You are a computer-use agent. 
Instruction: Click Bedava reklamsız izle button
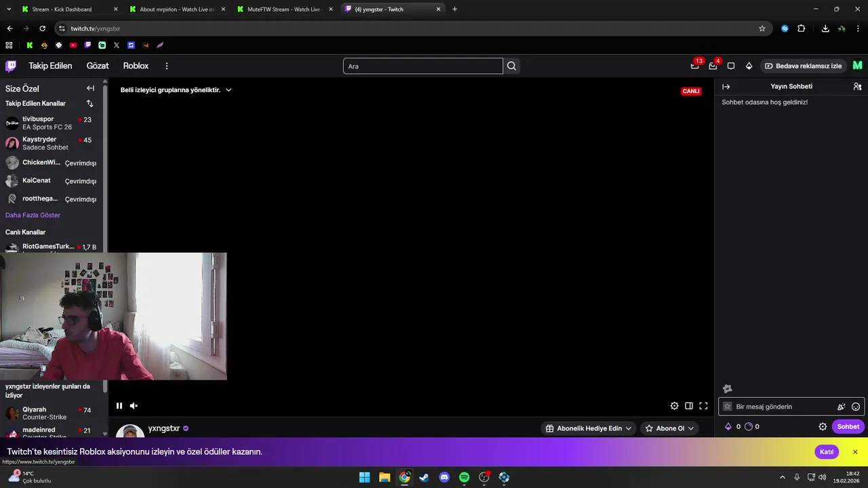pos(803,66)
